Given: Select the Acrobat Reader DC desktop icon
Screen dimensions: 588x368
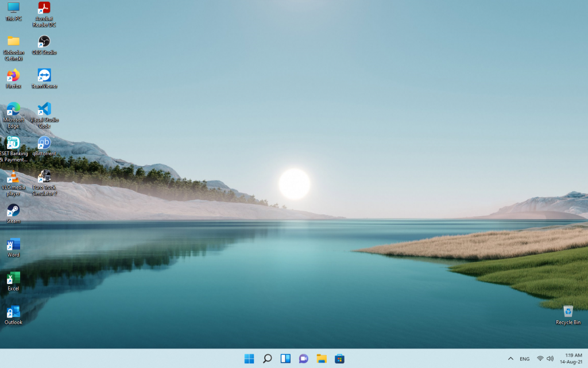Looking at the screenshot, I should [44, 8].
